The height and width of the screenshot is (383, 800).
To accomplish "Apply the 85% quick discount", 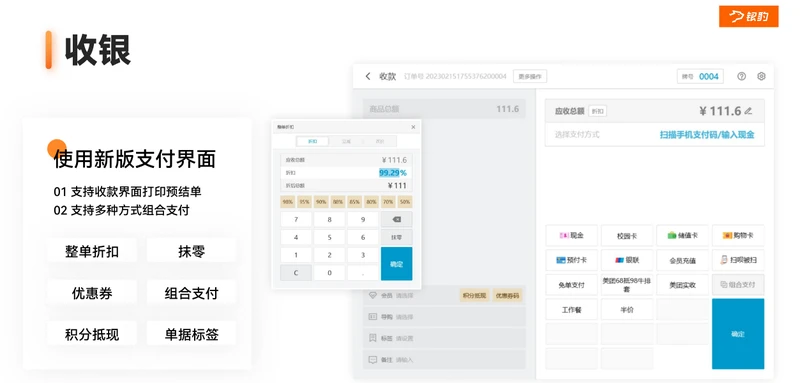I will point(355,201).
